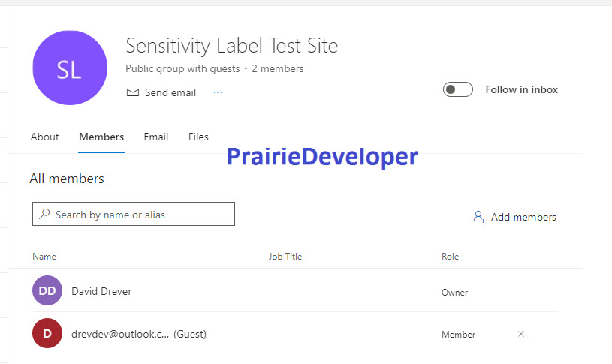Switch to the About tab
Screen dimensions: 612x364
pyautogui.click(x=44, y=137)
